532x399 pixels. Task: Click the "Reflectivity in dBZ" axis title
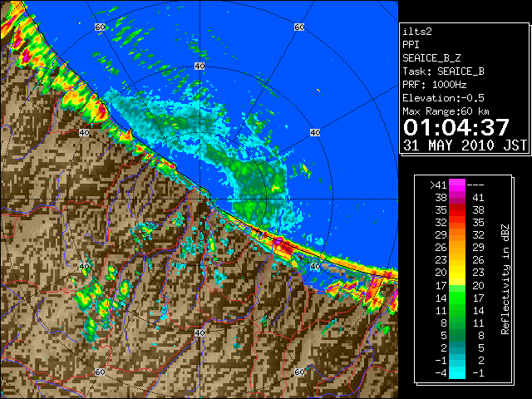tap(505, 279)
